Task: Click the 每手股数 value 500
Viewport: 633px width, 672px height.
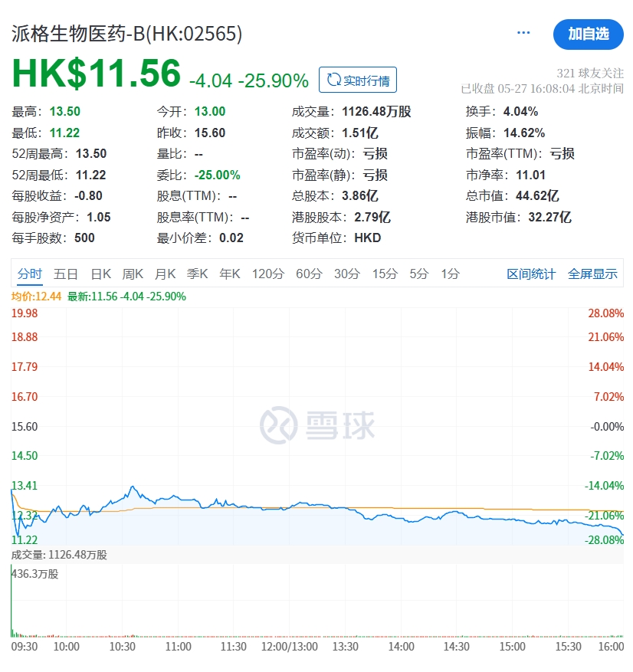Action: tap(84, 238)
